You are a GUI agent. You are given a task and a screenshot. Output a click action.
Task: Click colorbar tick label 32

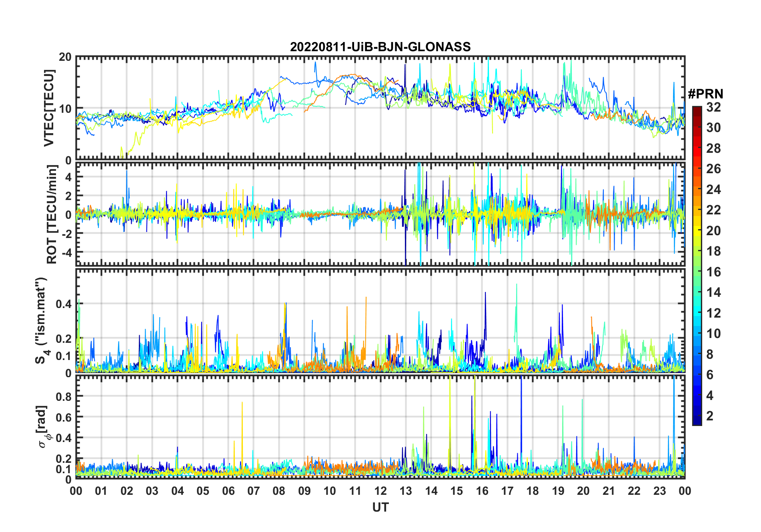coord(713,107)
